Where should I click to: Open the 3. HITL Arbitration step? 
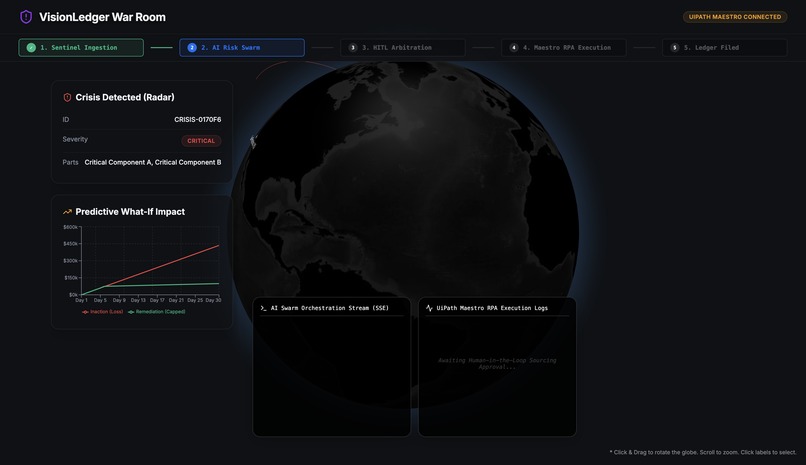coord(402,47)
